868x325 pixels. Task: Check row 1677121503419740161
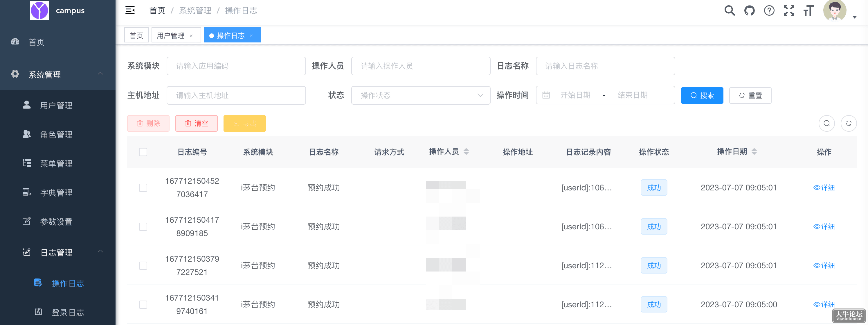(x=143, y=305)
